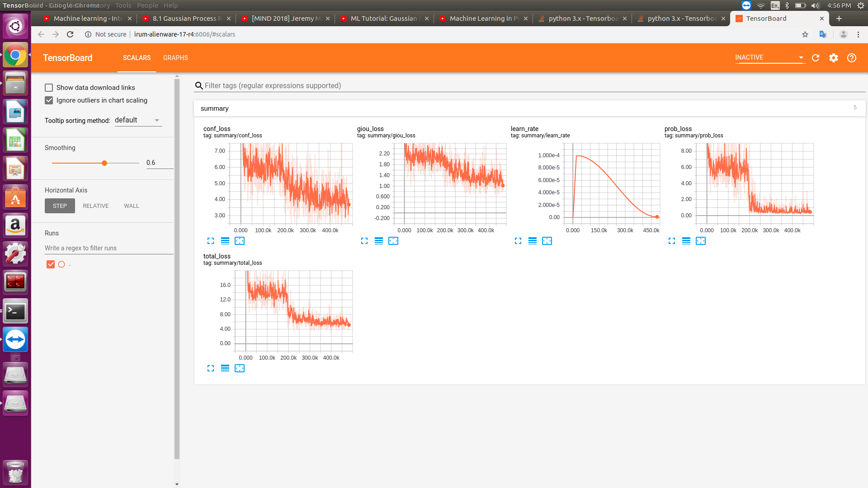Set horizontal axis to WALL
This screenshot has width=868, height=488.
pyautogui.click(x=132, y=206)
